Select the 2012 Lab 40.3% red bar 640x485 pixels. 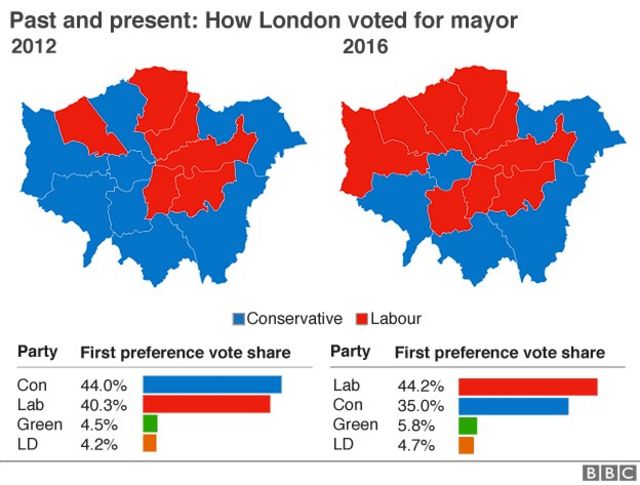click(207, 404)
